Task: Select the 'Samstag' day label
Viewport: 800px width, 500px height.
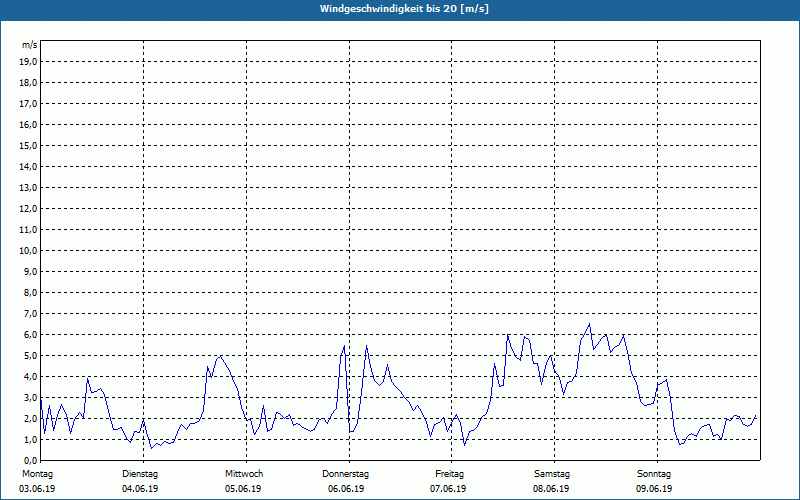Action: 552,474
